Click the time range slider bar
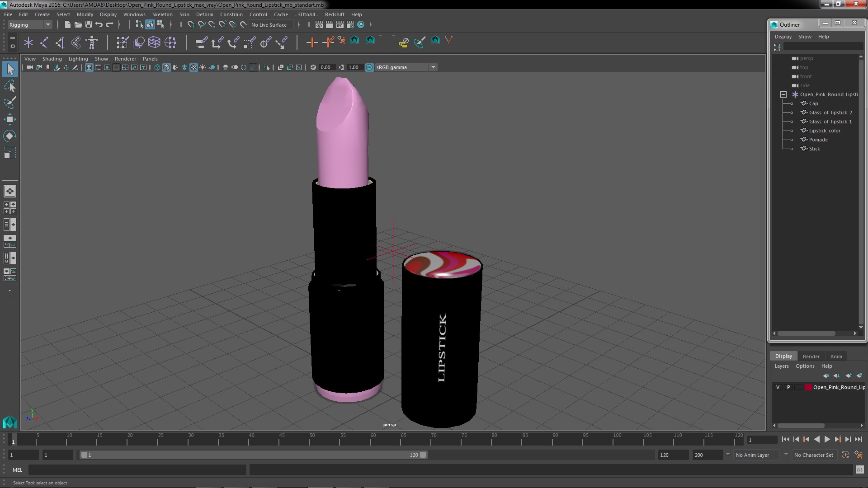The image size is (868, 488). [x=253, y=455]
